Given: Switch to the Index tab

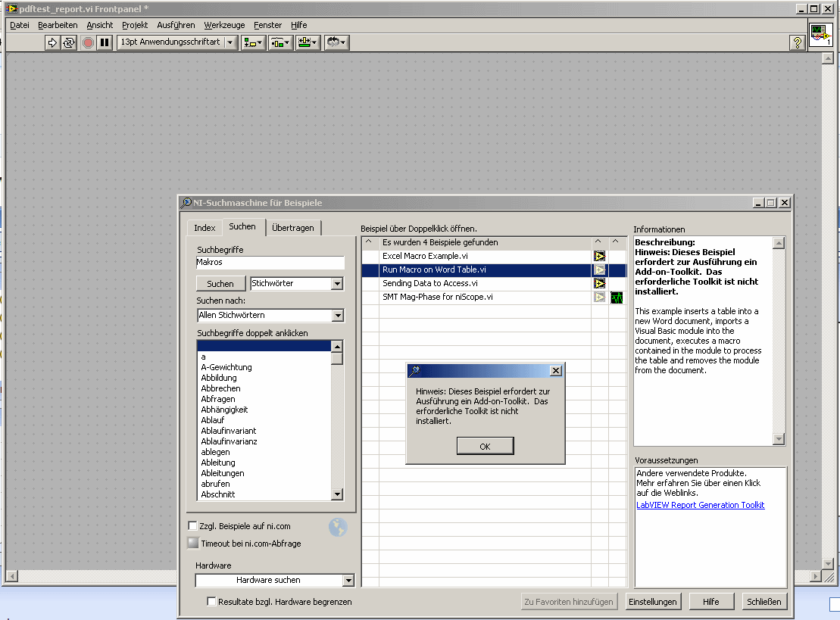Looking at the screenshot, I should point(205,227).
